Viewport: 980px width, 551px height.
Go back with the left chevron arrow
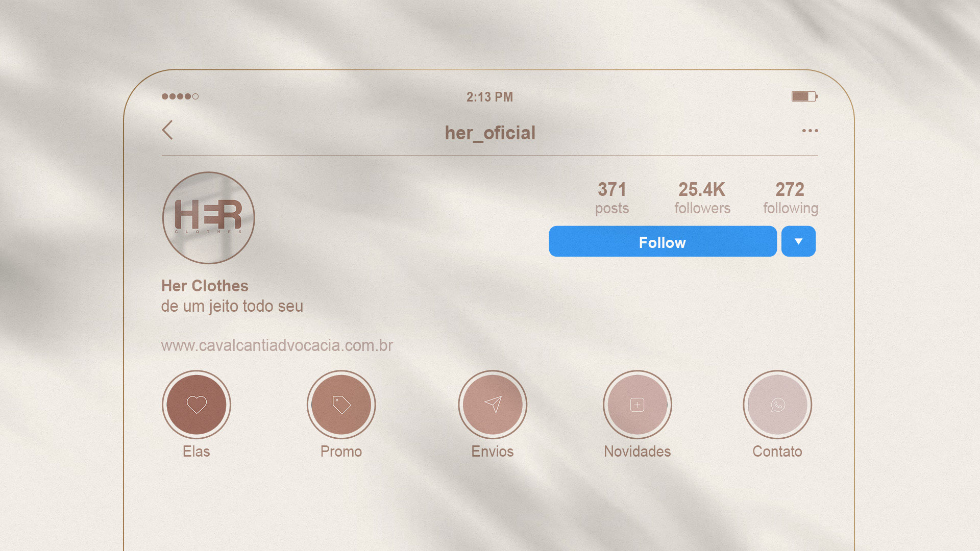tap(167, 130)
